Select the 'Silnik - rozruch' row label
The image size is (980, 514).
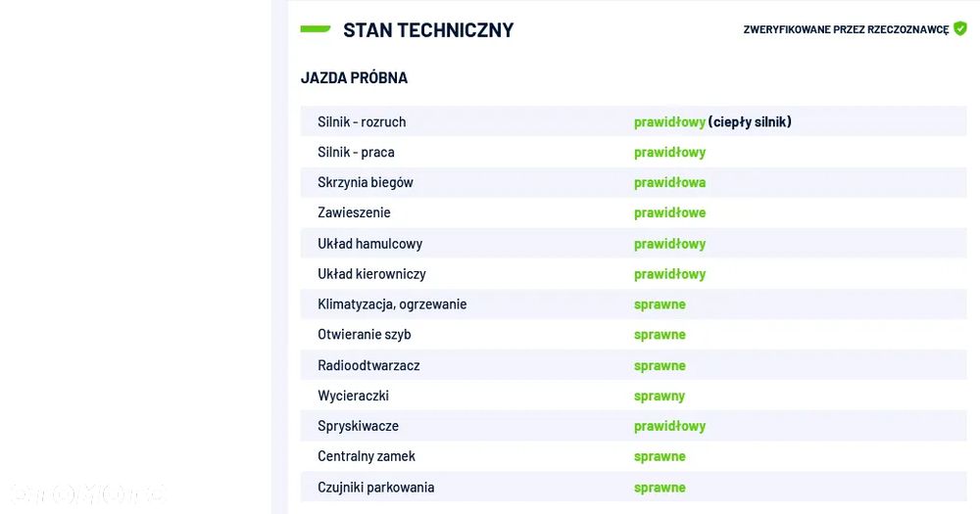click(362, 121)
